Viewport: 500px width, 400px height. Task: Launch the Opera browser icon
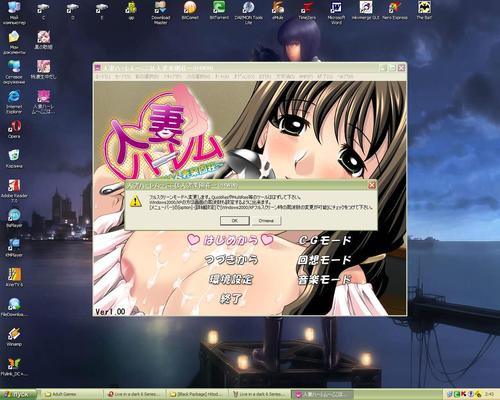(x=14, y=129)
